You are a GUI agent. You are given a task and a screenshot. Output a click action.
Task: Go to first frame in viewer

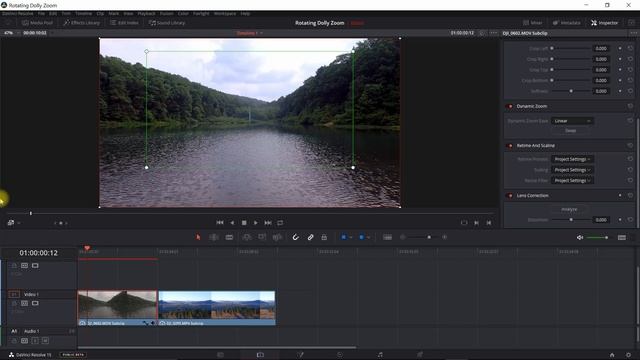[x=220, y=223]
